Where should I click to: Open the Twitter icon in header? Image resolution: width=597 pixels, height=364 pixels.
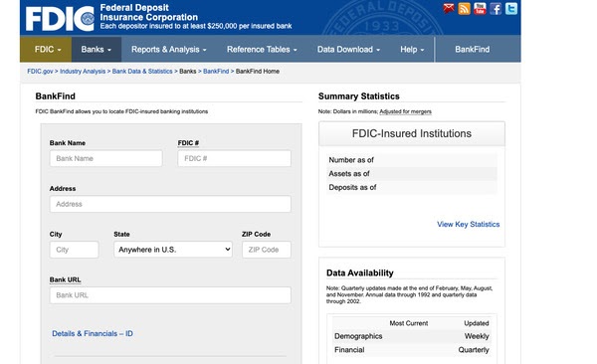pyautogui.click(x=511, y=8)
